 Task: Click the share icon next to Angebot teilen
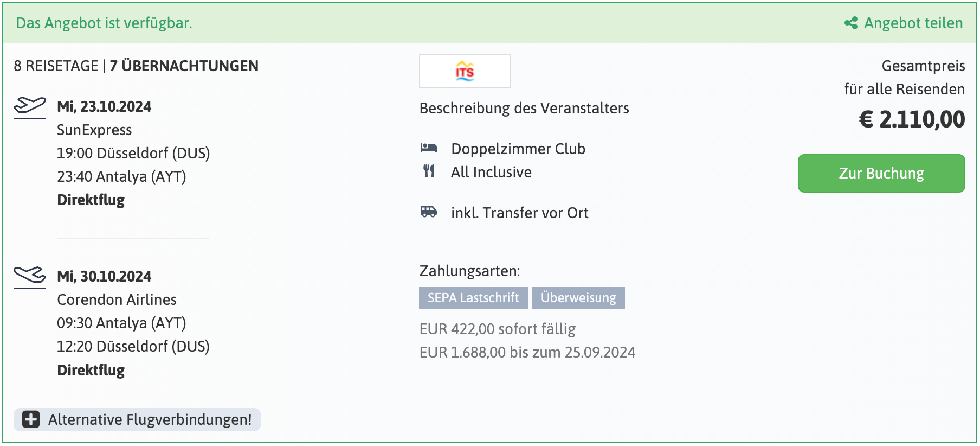pyautogui.click(x=851, y=23)
